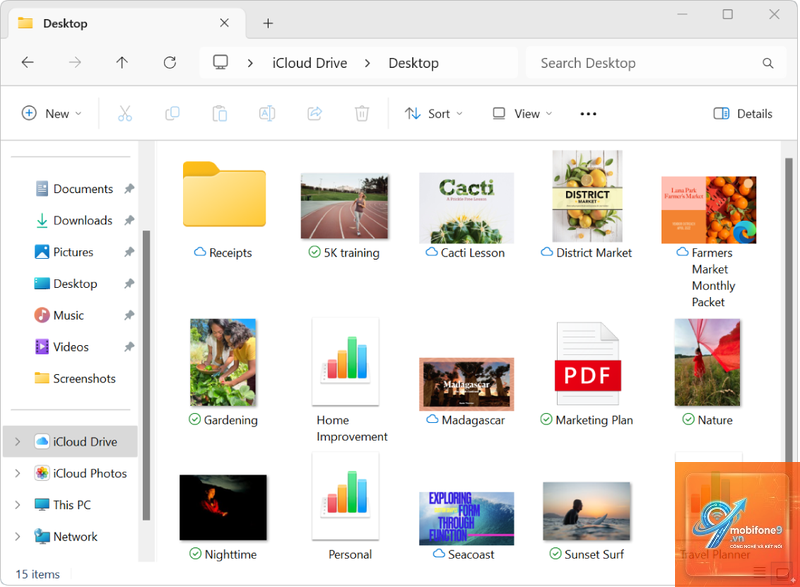Click the Copy icon in toolbar
The image size is (800, 587).
coord(172,113)
